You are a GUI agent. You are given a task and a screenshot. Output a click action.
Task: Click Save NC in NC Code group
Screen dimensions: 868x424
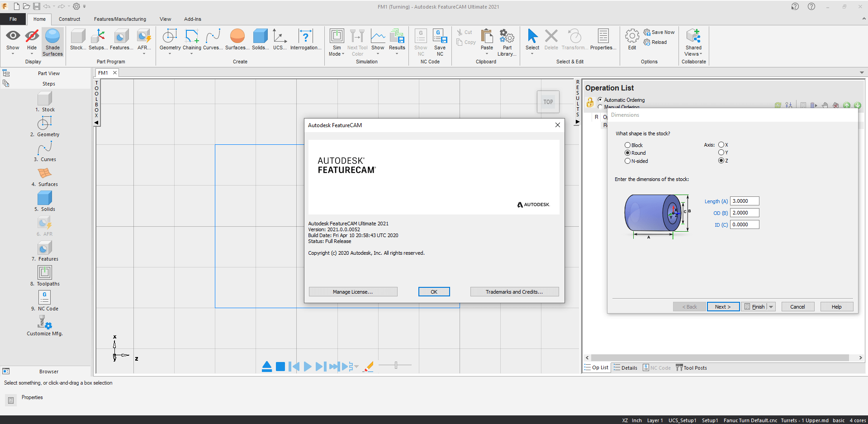click(440, 42)
